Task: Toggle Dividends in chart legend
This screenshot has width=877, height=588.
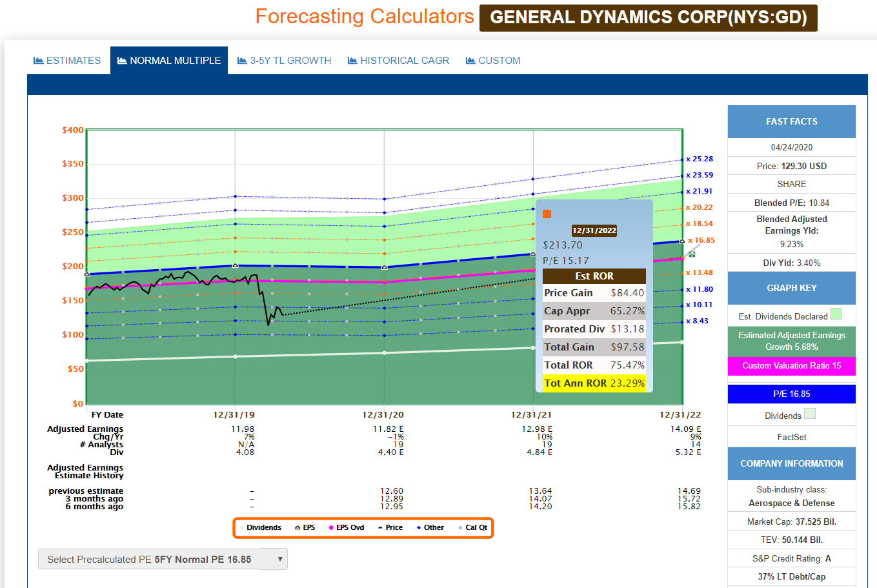Action: [x=260, y=527]
